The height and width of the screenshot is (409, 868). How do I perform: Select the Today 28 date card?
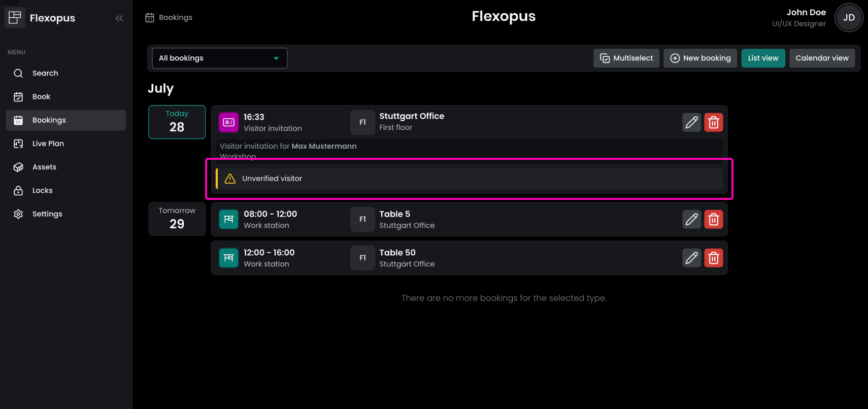point(177,122)
